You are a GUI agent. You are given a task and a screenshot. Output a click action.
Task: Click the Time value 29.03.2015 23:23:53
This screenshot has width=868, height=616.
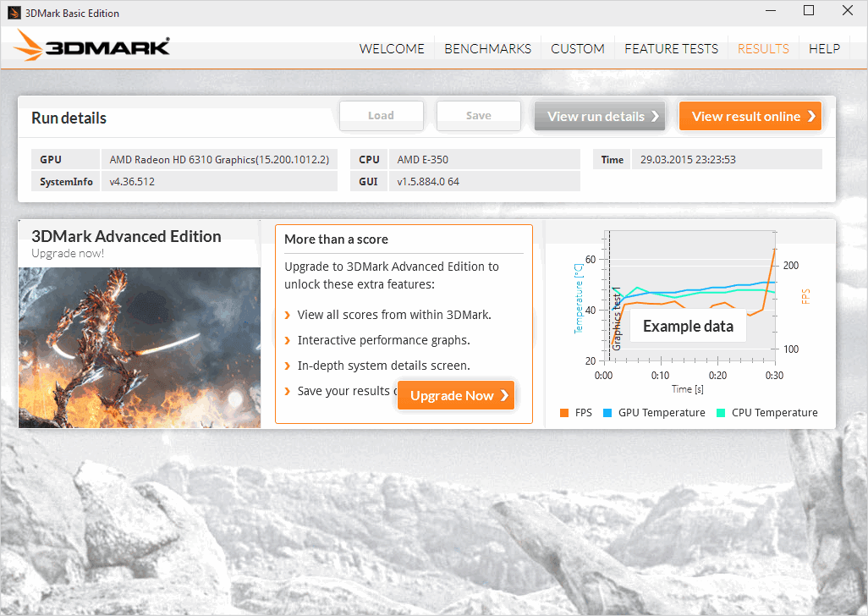pos(727,159)
